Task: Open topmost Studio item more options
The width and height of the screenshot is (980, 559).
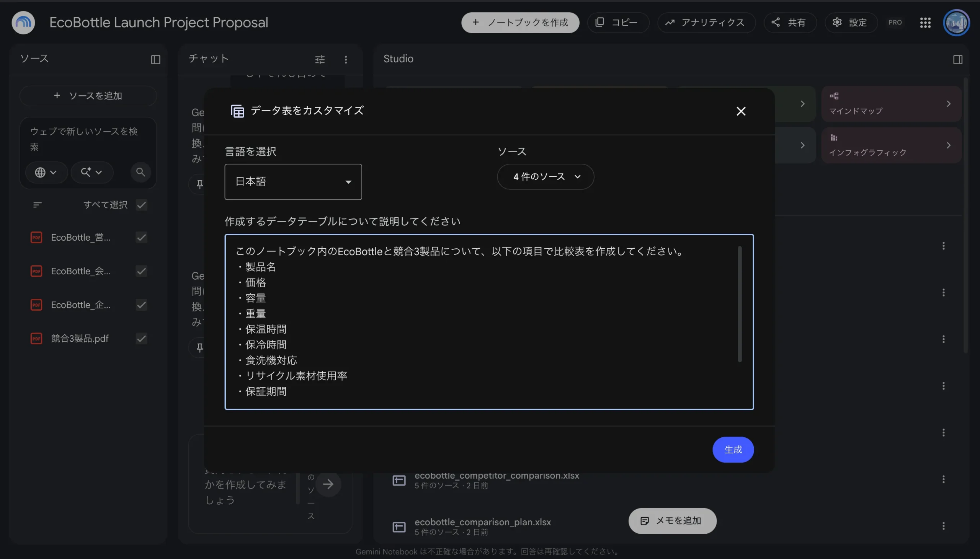Action: click(x=943, y=246)
